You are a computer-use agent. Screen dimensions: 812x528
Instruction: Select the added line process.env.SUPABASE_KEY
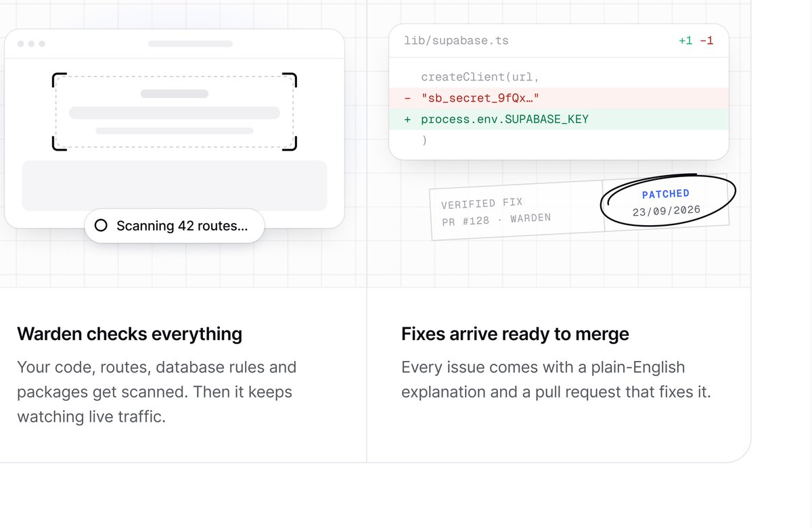click(x=559, y=120)
